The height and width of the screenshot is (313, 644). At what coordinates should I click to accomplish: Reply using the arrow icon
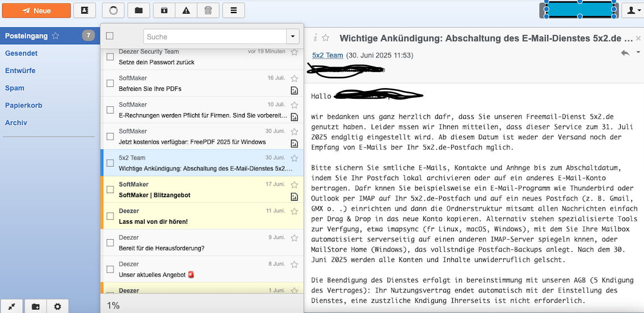(x=625, y=53)
